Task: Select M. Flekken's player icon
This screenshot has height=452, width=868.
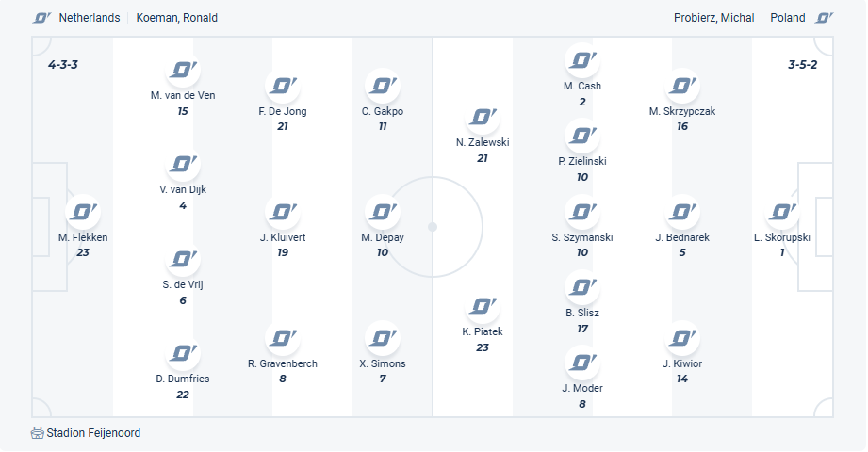Action: point(83,212)
